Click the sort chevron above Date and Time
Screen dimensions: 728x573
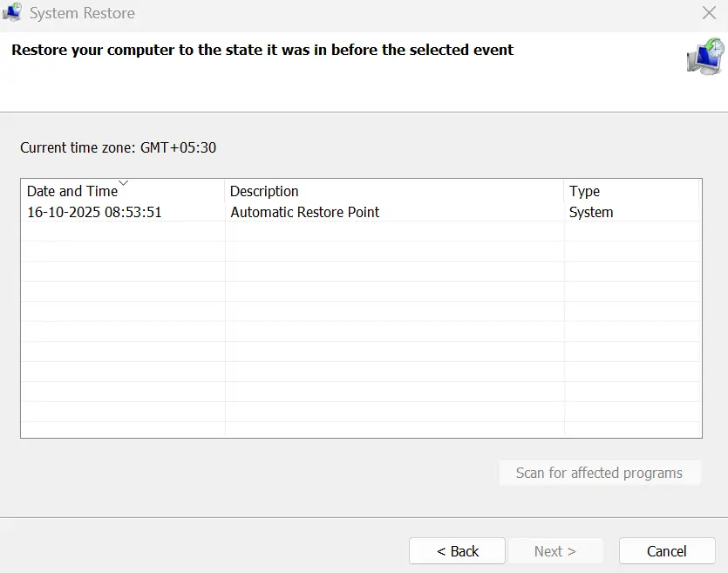point(123,183)
